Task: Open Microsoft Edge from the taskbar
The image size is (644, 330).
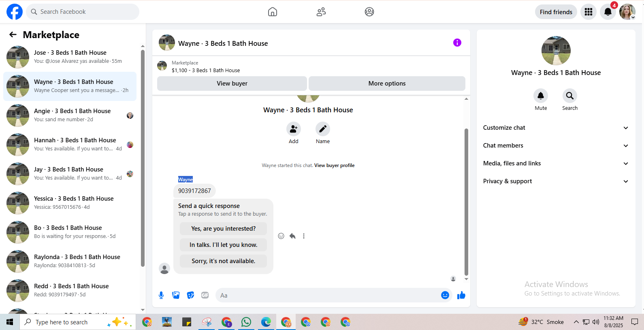Action: tap(266, 322)
